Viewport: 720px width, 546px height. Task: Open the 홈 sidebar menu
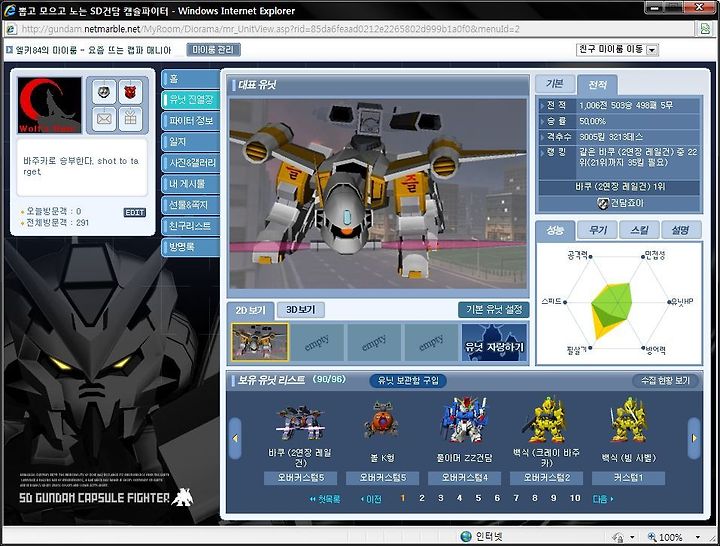pos(191,79)
